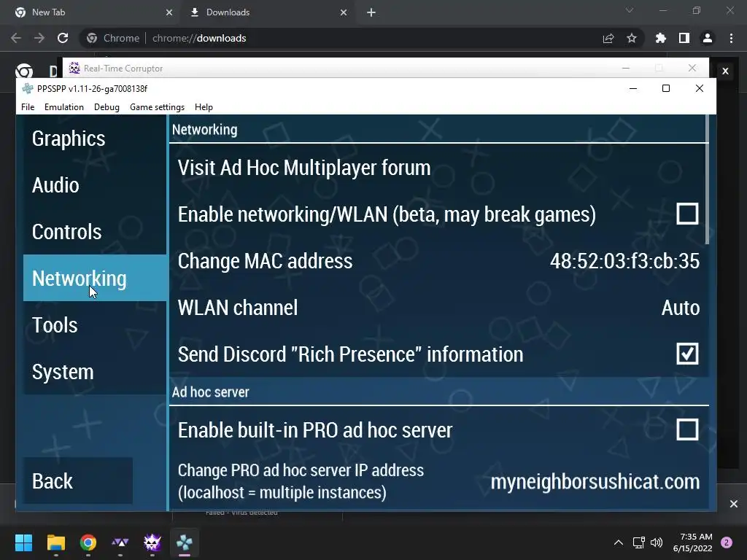Screen dimensions: 747x560
Task: Enable networking/WLAN checkbox
Action: (x=687, y=214)
